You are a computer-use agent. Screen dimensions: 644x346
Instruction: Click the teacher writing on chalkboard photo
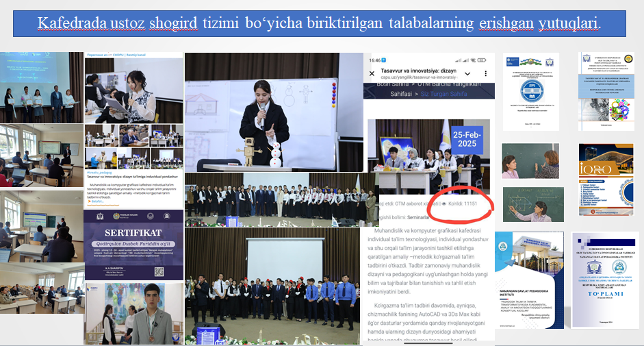pyautogui.click(x=532, y=161)
